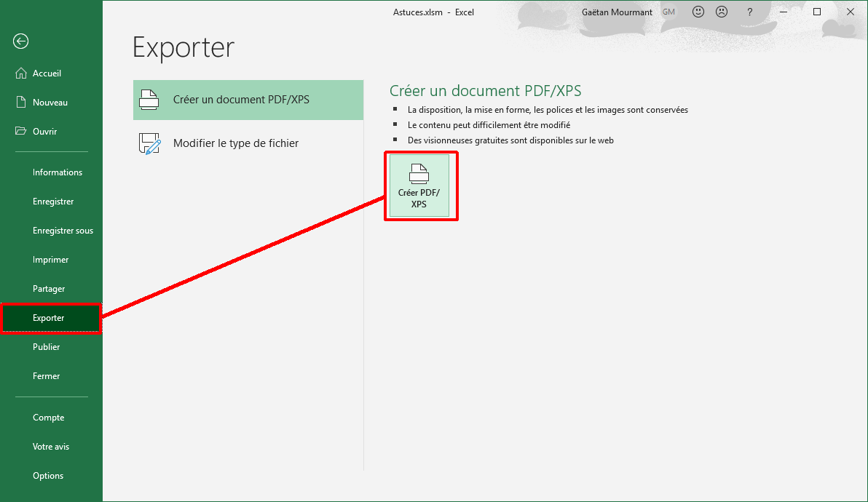Click Fermer to close the workbook
868x502 pixels.
point(47,376)
